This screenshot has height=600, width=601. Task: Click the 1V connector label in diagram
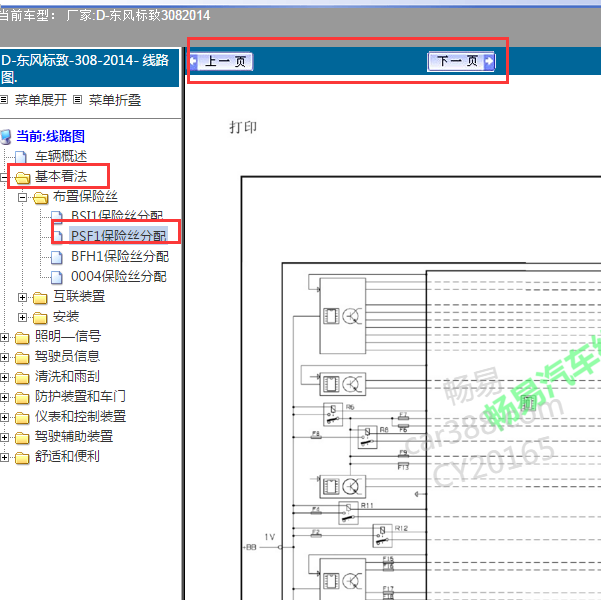click(x=269, y=537)
